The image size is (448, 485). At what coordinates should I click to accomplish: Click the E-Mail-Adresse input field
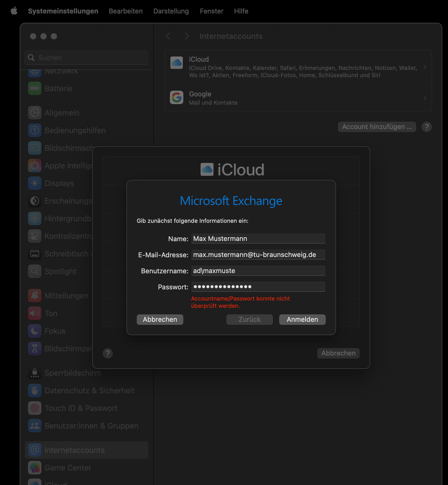[x=258, y=255]
